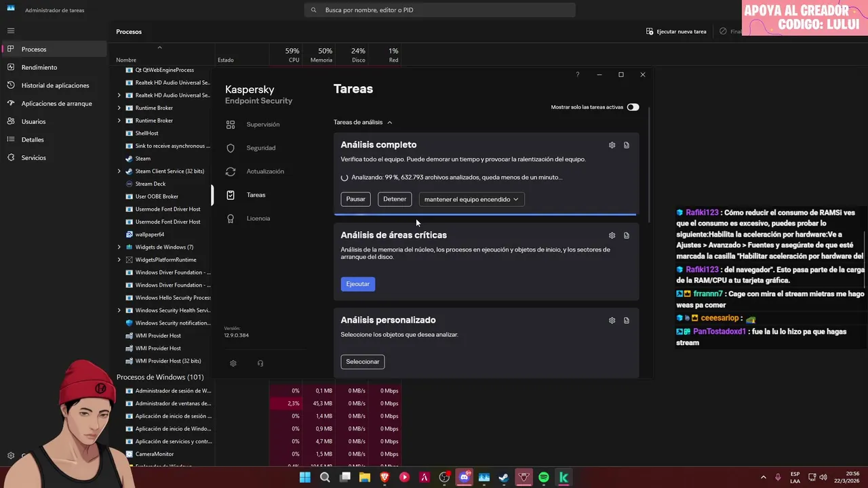Show hidden system tray icons
Viewport: 868px width, 488px height.
pos(763,478)
